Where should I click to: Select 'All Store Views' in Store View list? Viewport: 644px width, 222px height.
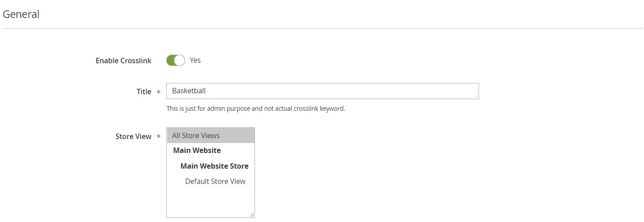[x=211, y=135]
